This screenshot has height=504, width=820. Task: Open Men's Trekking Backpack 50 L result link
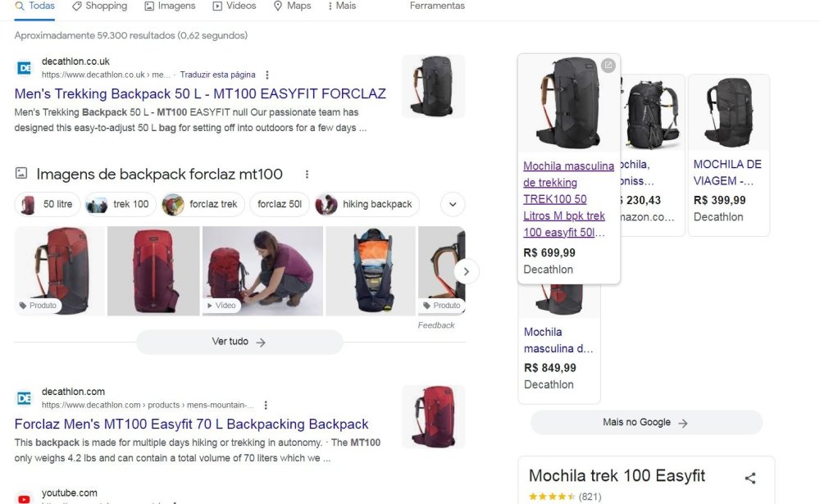(x=200, y=93)
